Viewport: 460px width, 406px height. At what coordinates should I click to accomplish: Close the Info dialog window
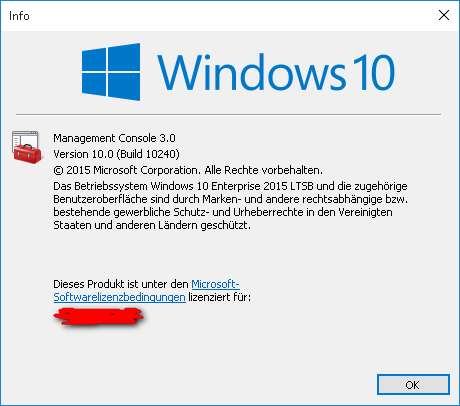click(444, 15)
